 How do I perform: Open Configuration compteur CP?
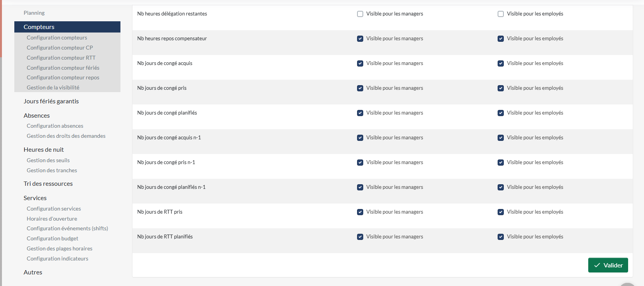tap(60, 48)
